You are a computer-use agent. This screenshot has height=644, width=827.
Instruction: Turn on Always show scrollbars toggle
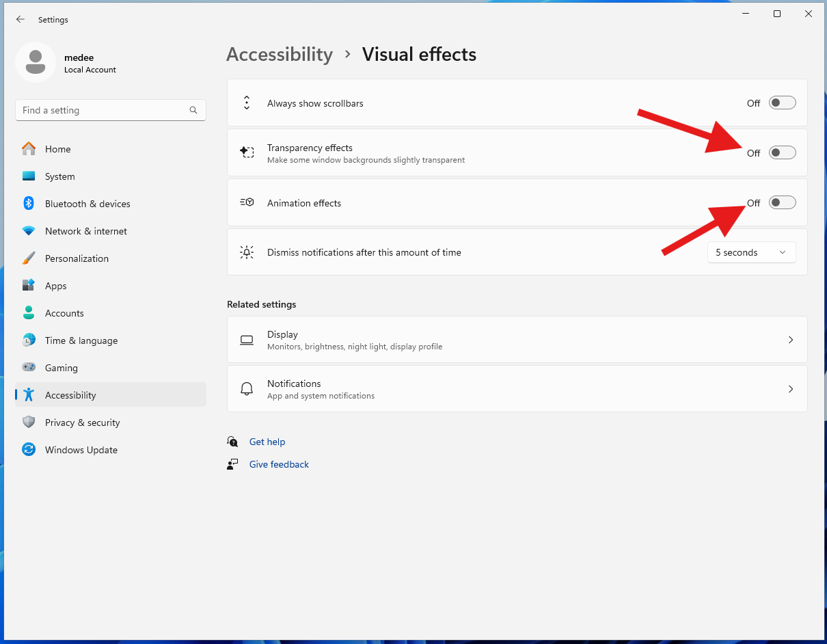click(783, 103)
